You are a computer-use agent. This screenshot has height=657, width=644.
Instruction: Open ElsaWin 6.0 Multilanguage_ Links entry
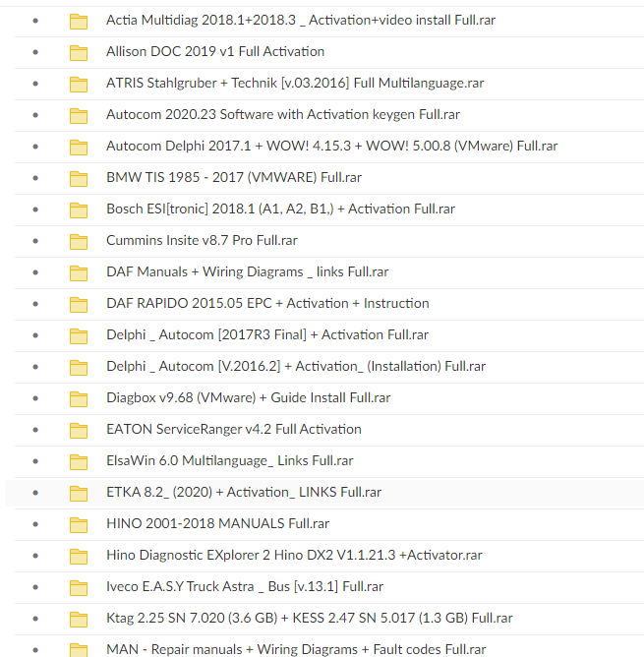[229, 460]
